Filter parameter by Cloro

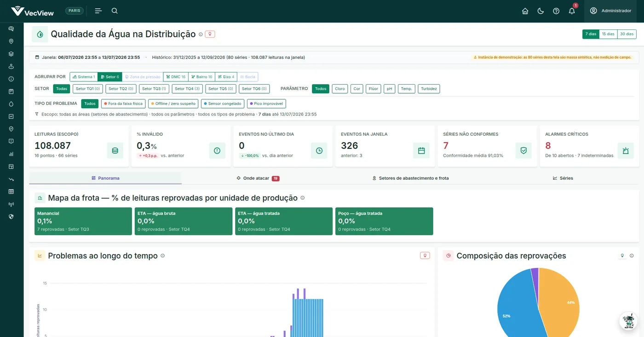click(340, 89)
